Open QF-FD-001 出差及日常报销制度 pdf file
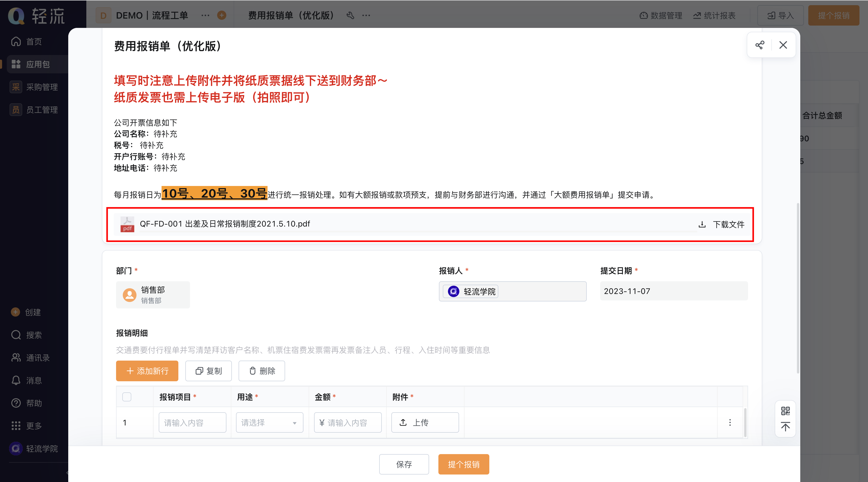 tap(225, 224)
